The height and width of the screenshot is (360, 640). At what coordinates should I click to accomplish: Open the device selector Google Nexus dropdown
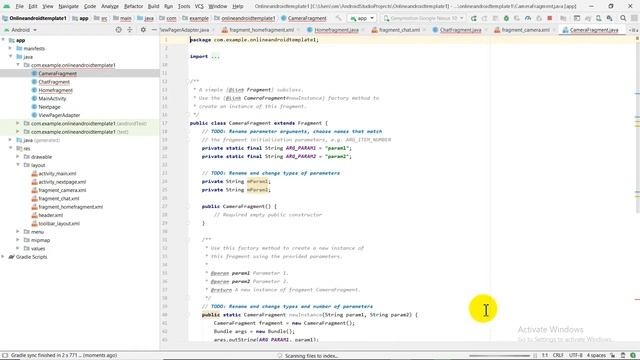pos(423,18)
